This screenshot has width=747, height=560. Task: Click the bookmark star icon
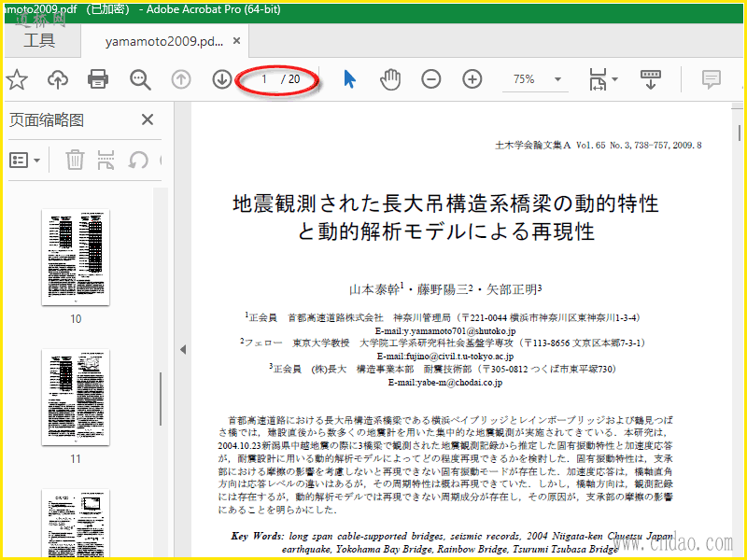[x=15, y=79]
